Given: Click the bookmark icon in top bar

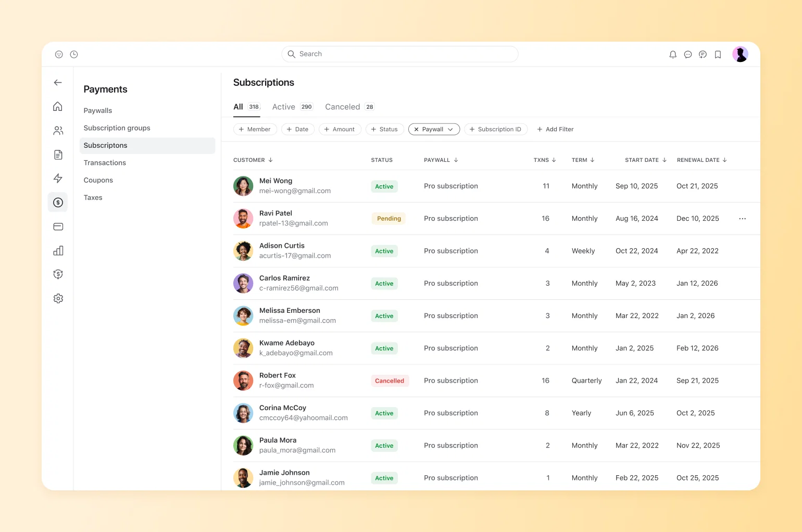Looking at the screenshot, I should (x=718, y=54).
